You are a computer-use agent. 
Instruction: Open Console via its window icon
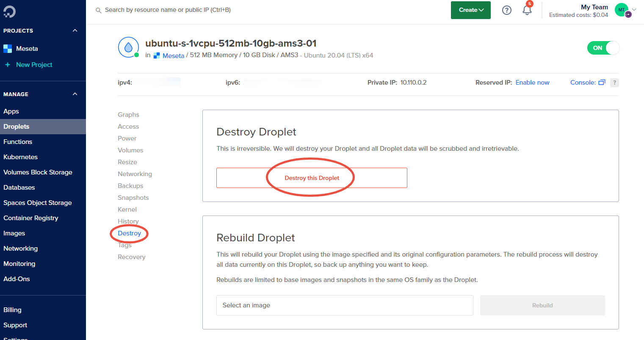click(x=602, y=83)
